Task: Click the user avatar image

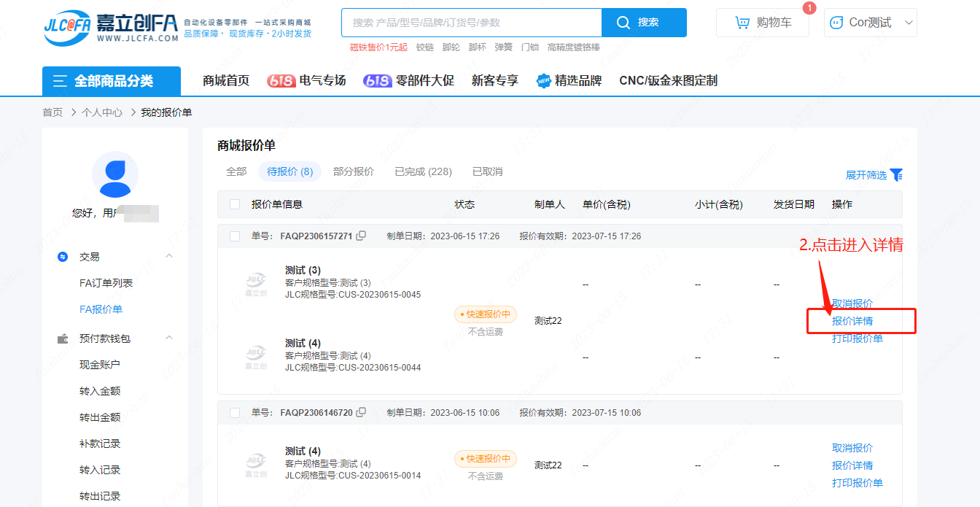Action: point(114,175)
